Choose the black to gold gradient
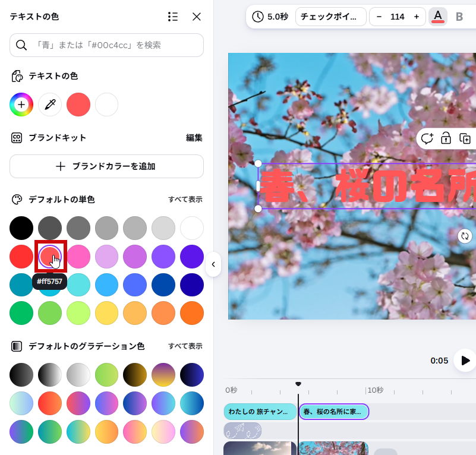Screen dimensions: 476x455 (135, 375)
